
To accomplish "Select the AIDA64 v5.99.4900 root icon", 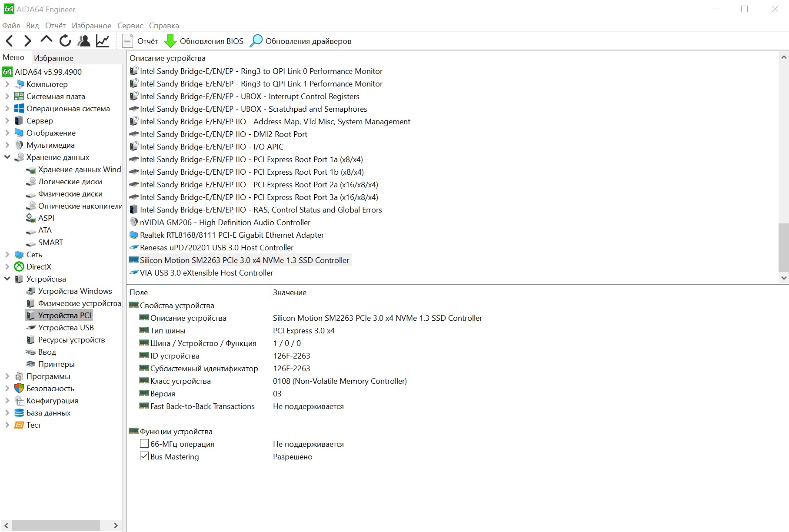I will click(7, 72).
